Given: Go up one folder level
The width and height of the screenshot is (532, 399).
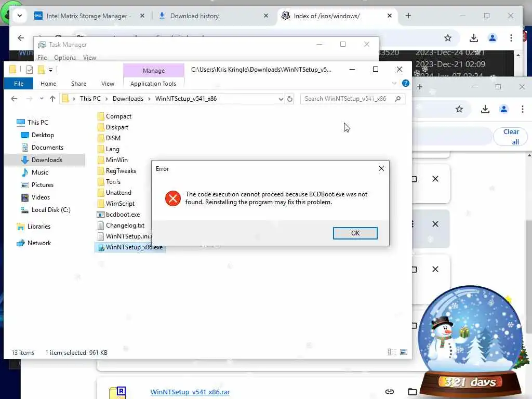Looking at the screenshot, I should tap(52, 99).
